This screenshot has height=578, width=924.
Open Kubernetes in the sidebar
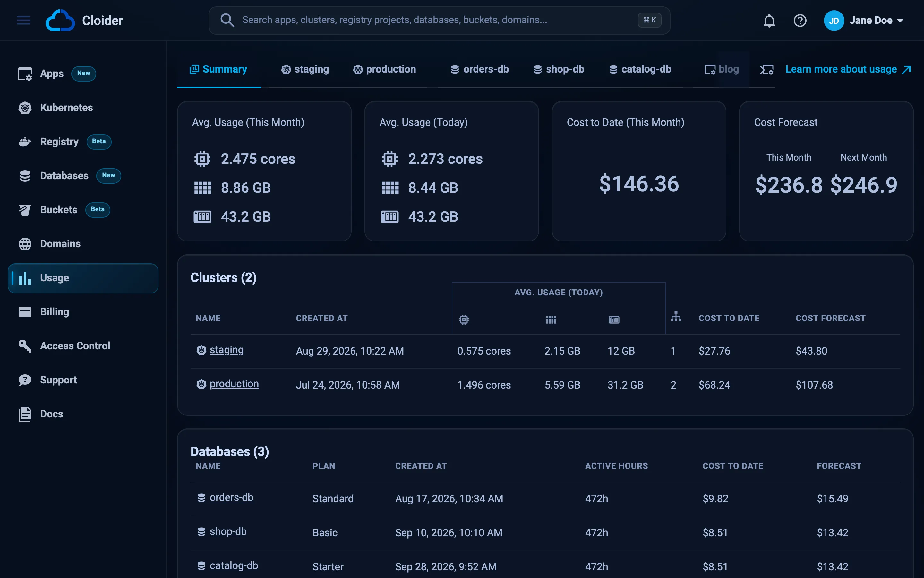coord(83,108)
